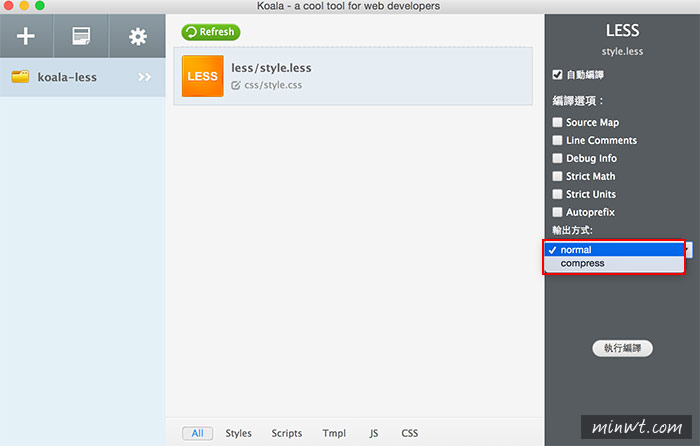Close the Koala window

coord(8,5)
